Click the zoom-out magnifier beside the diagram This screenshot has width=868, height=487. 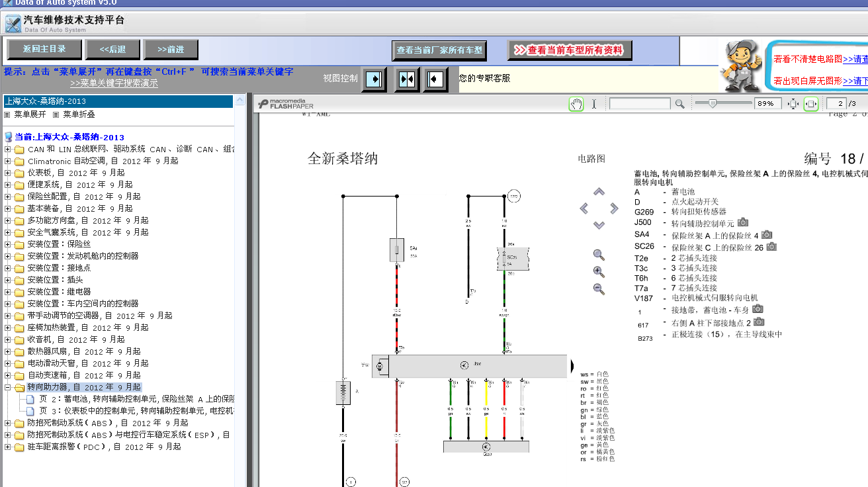point(599,289)
